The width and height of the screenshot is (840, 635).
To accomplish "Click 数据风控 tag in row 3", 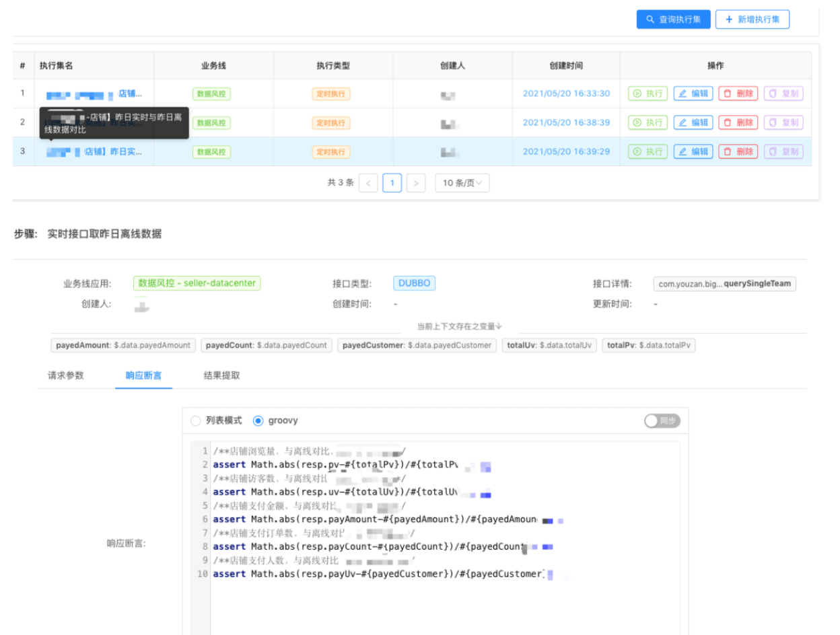I will 211,151.
